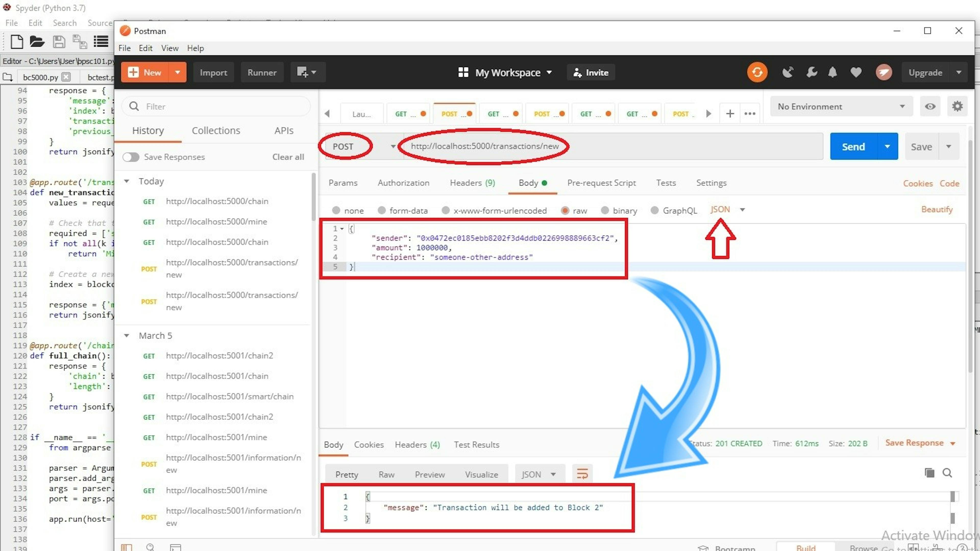
Task: Switch to the Collections tab
Action: [x=216, y=130]
